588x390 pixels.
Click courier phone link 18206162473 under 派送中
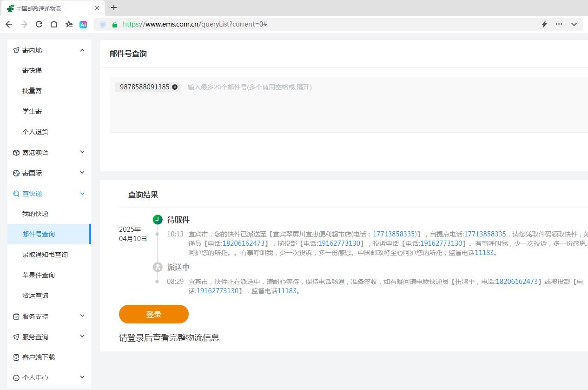pos(516,282)
